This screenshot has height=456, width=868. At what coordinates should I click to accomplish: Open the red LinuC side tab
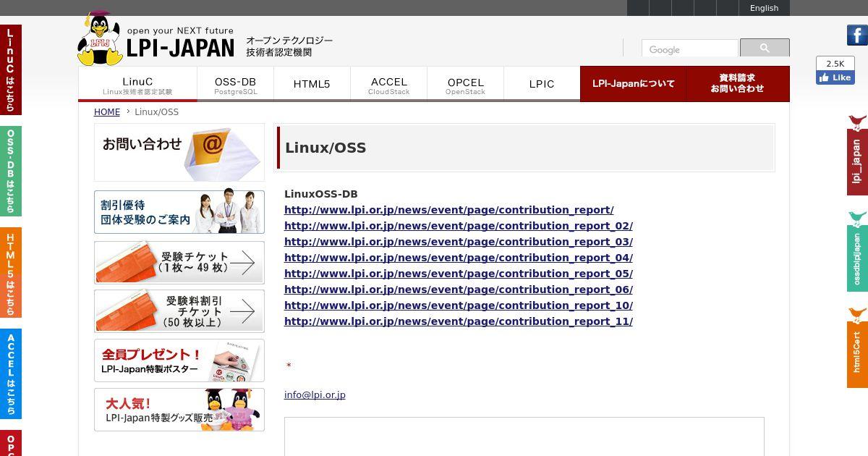coord(10,69)
